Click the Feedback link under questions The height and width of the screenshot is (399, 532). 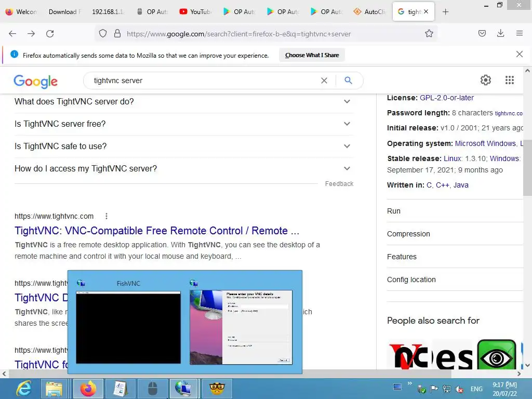339,183
